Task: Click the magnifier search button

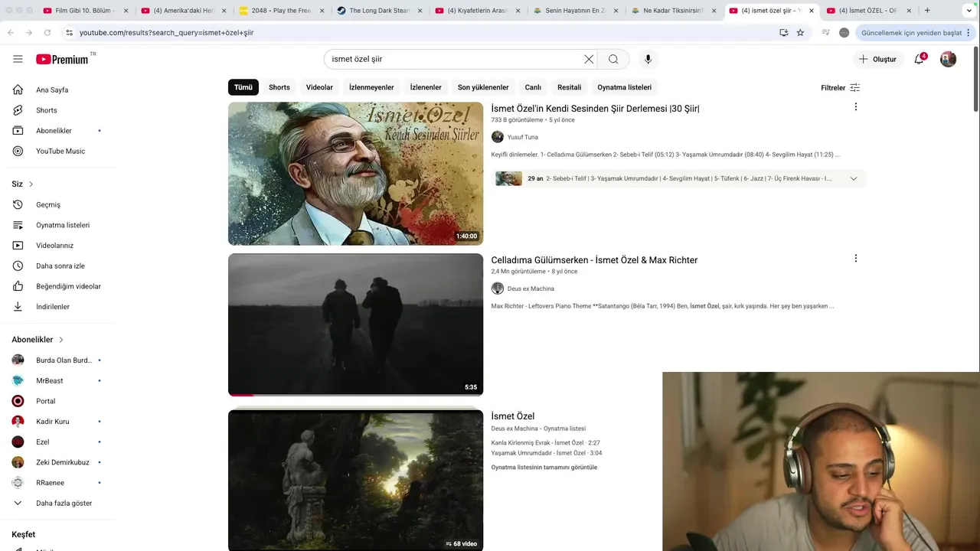Action: [613, 59]
